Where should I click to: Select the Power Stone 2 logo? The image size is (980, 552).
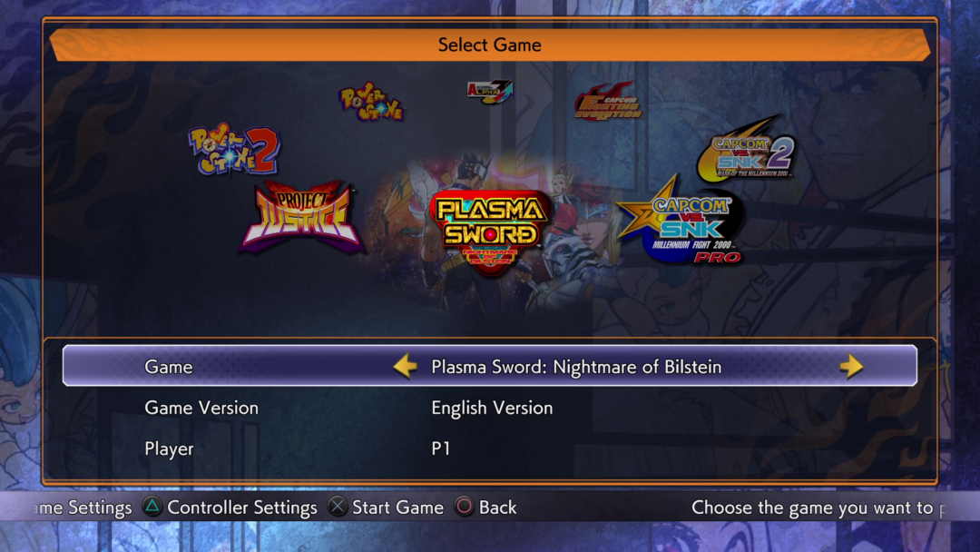pos(234,150)
